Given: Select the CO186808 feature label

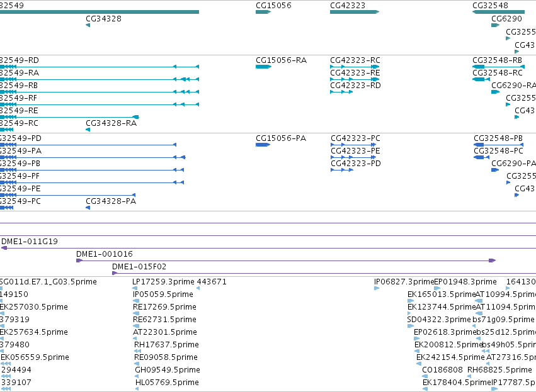Looking at the screenshot, I should (442, 371).
